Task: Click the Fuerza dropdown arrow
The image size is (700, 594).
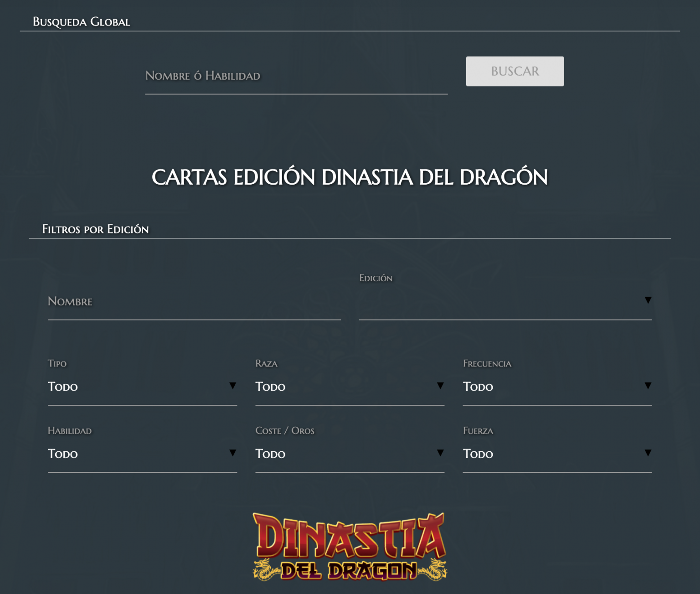Action: coord(648,453)
